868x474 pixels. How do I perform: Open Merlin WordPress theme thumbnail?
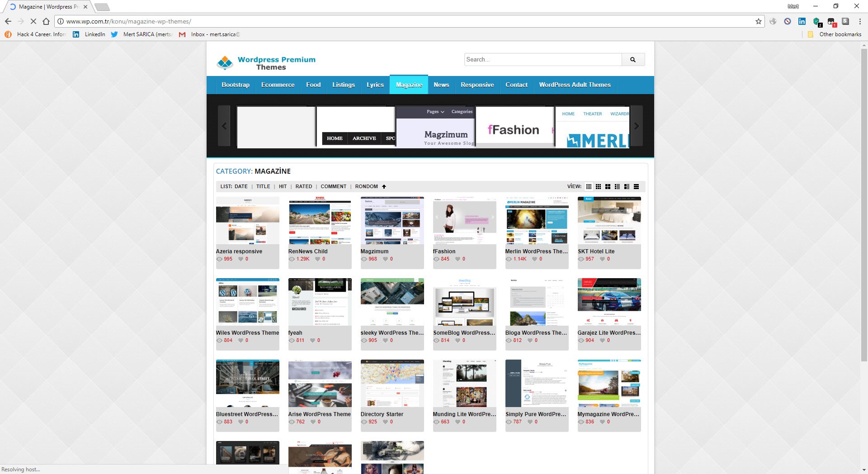[x=537, y=221]
